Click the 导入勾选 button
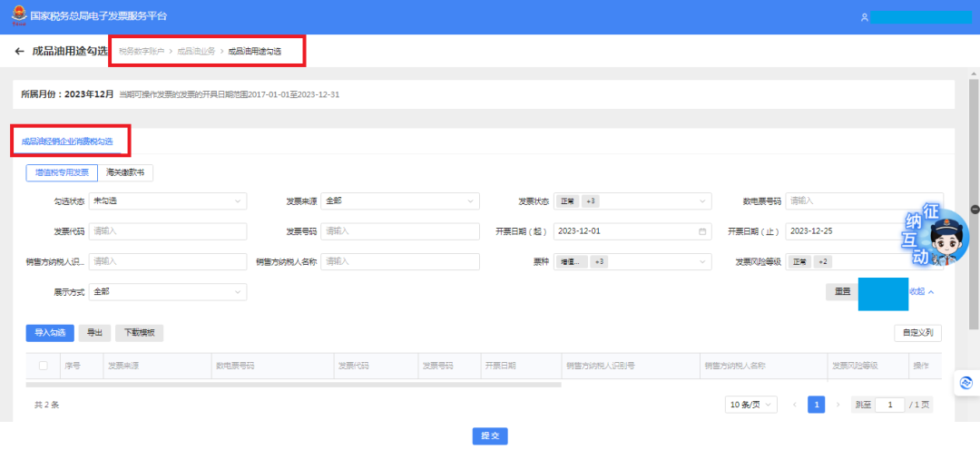 point(50,333)
